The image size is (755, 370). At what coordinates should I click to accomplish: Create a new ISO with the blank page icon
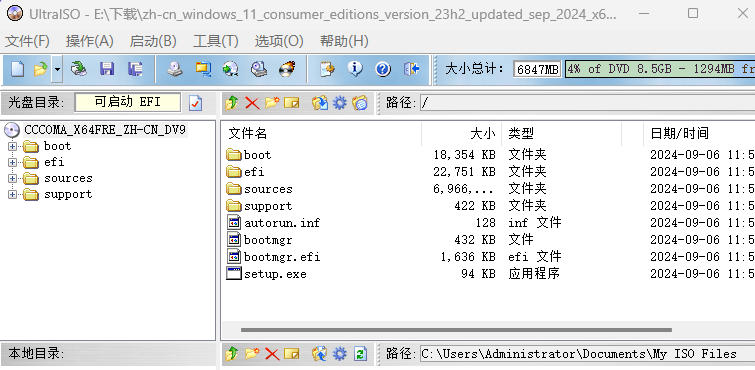pyautogui.click(x=17, y=69)
